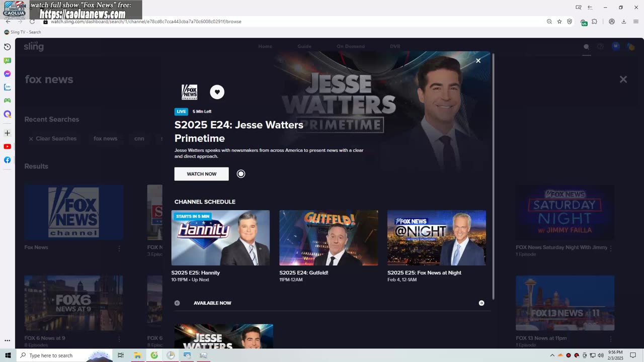Screen dimensions: 644x362
Task: Click the Sling search magnifier icon
Action: point(586,47)
